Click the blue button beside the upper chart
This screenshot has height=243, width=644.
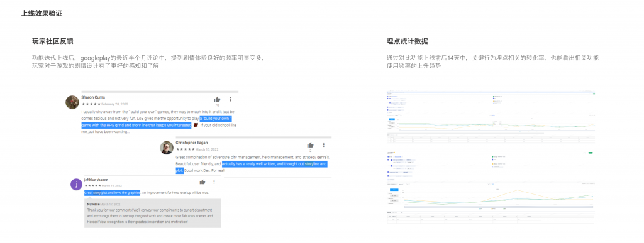pyautogui.click(x=392, y=119)
